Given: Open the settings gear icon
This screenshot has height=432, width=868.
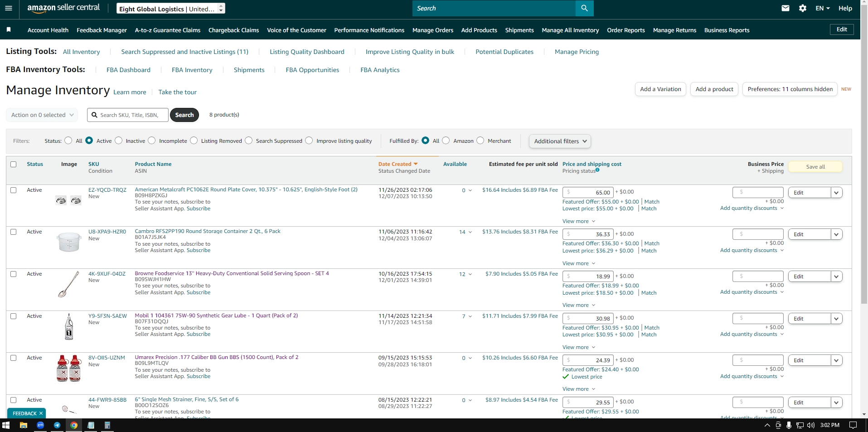Looking at the screenshot, I should coord(803,8).
